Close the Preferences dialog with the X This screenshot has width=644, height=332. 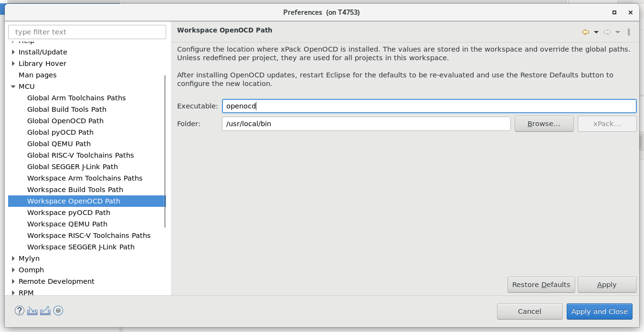[x=631, y=12]
